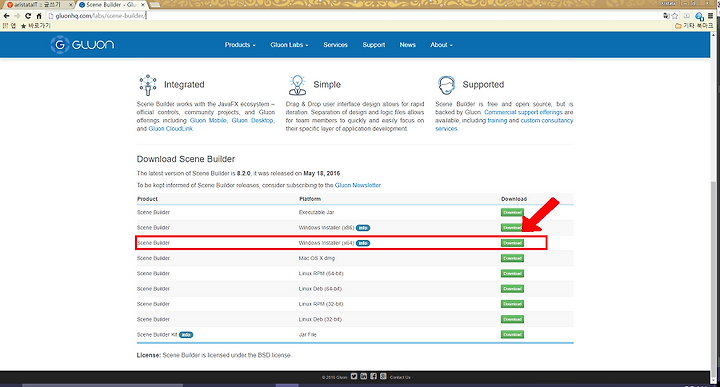
Task: Expand the About dropdown menu
Action: click(441, 45)
